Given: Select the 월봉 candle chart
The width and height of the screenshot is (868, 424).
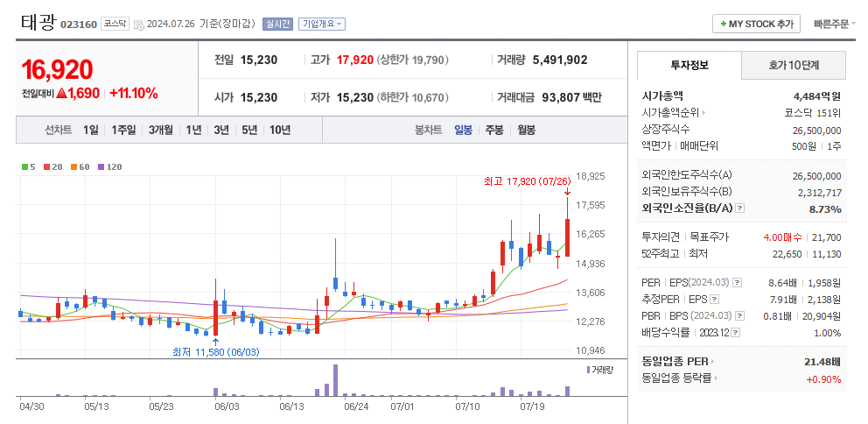Looking at the screenshot, I should tap(527, 131).
